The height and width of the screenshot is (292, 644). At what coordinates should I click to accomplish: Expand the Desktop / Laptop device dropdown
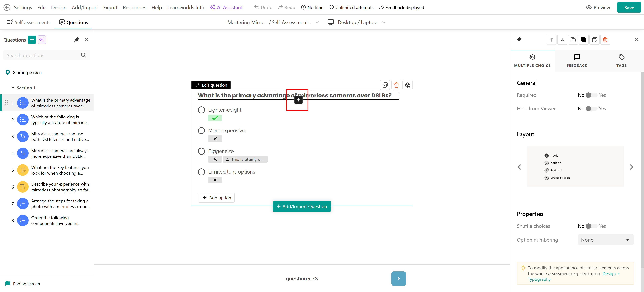pyautogui.click(x=384, y=22)
